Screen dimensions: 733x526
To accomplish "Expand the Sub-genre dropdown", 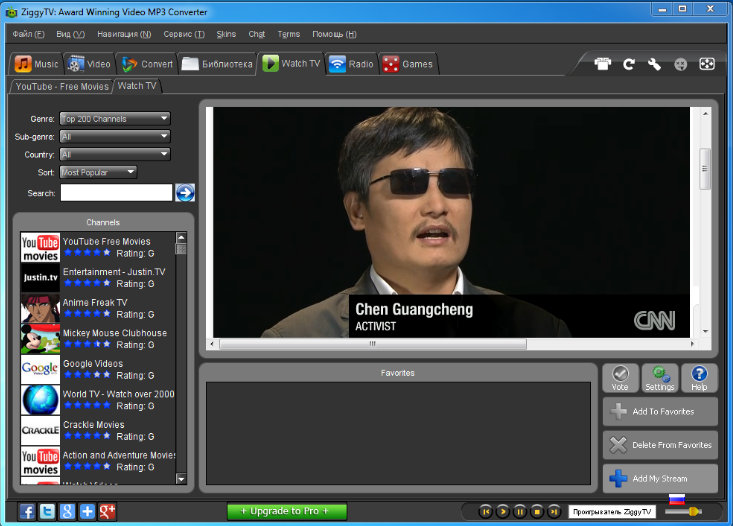I will pyautogui.click(x=115, y=137).
